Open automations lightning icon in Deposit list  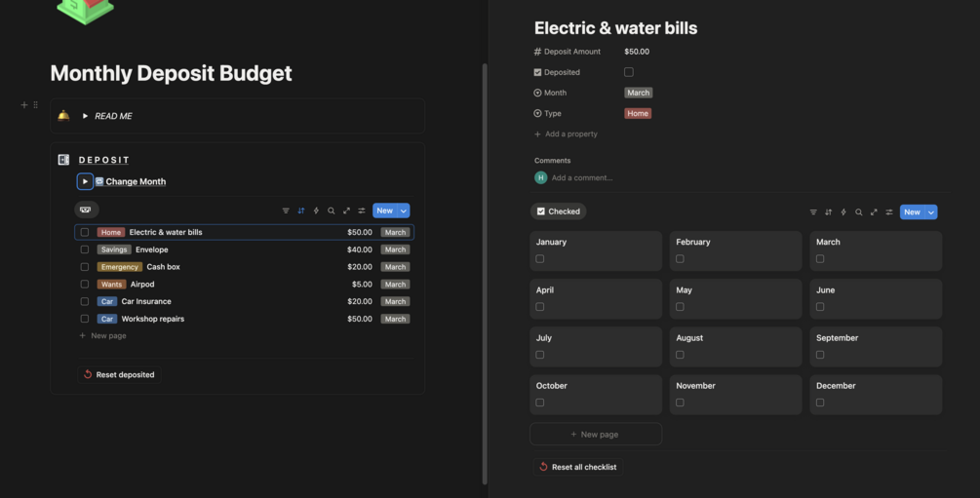(316, 211)
